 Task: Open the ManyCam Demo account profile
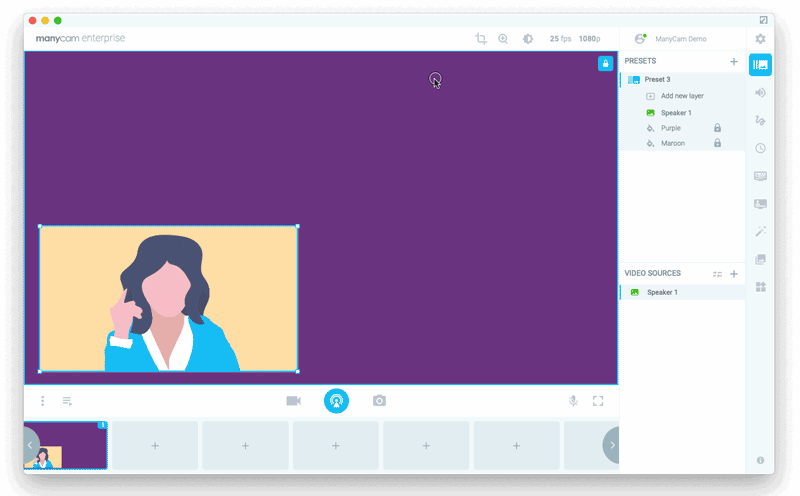[670, 39]
